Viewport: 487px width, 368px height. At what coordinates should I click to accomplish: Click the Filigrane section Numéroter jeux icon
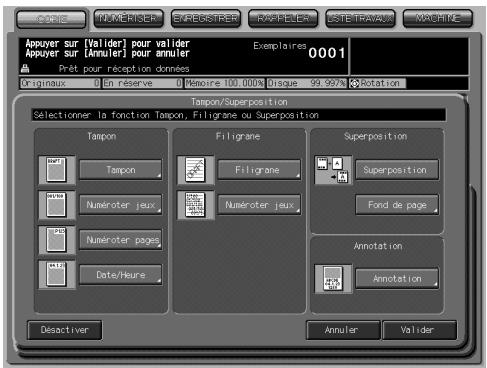point(195,205)
